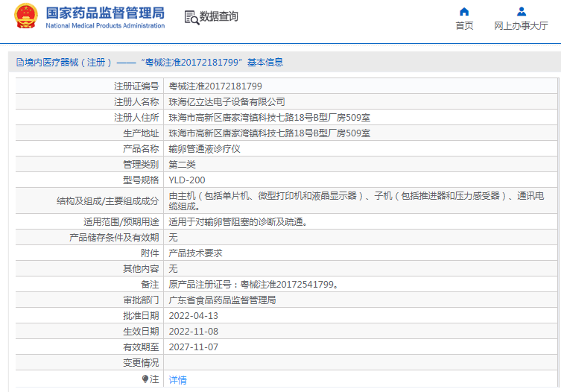Click approval date 2022-04-13

(194, 316)
